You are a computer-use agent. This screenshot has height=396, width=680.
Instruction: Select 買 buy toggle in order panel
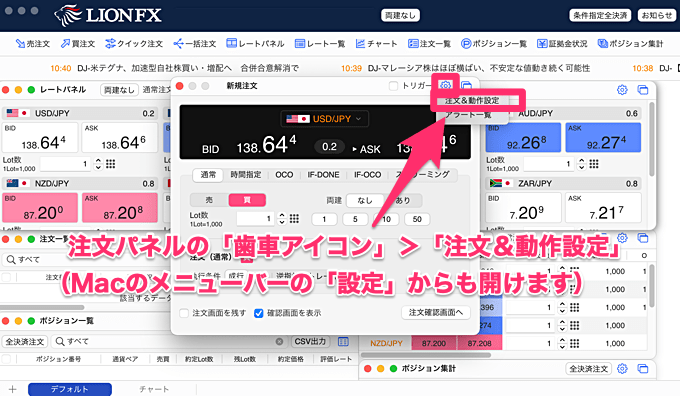(x=247, y=200)
